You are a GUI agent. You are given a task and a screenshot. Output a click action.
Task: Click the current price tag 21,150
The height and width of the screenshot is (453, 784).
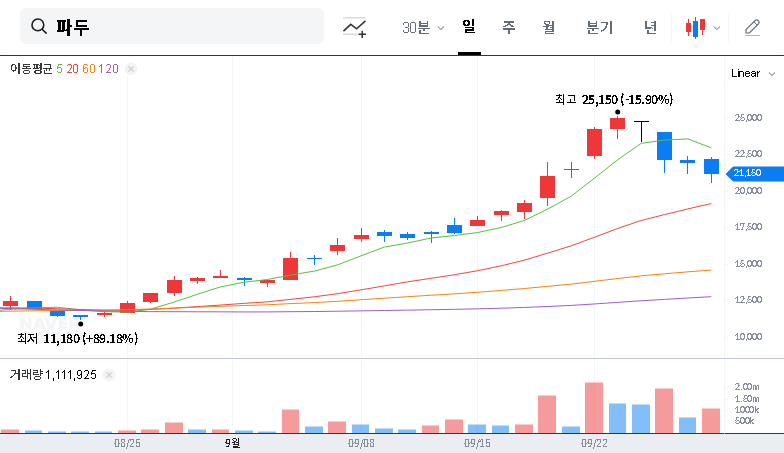point(754,173)
